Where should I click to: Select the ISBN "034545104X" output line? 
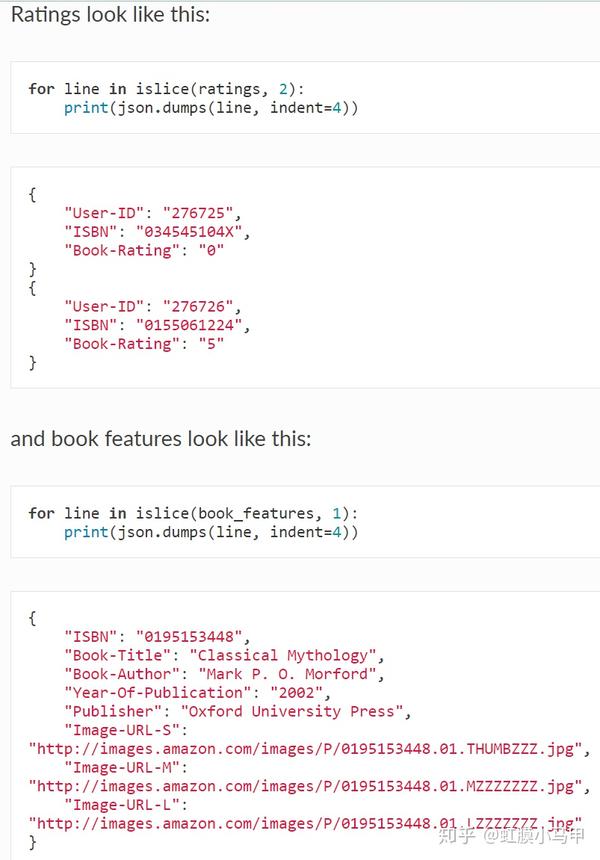tap(156, 232)
